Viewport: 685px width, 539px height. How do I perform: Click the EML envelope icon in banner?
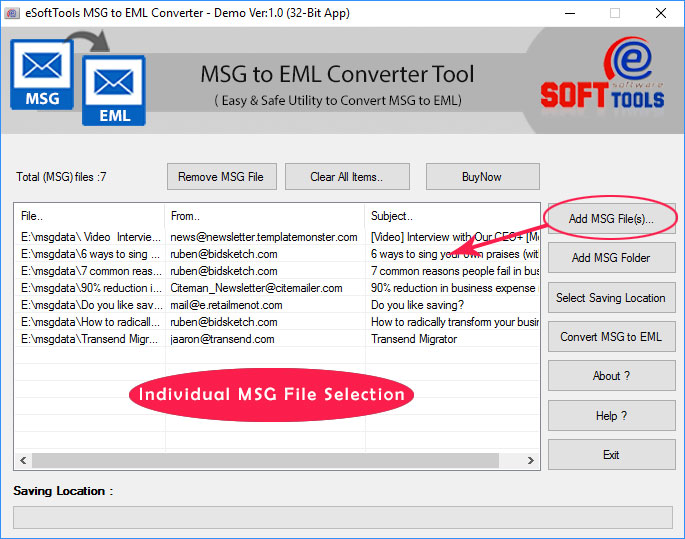pyautogui.click(x=114, y=90)
